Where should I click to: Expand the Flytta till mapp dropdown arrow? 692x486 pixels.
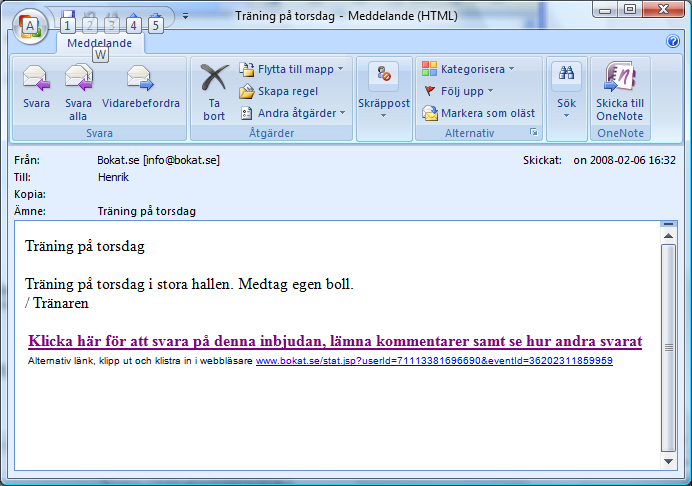click(x=340, y=69)
